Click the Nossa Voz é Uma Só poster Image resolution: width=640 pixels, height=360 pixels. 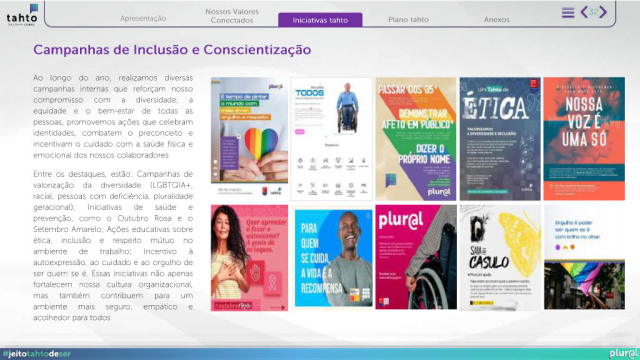(584, 139)
